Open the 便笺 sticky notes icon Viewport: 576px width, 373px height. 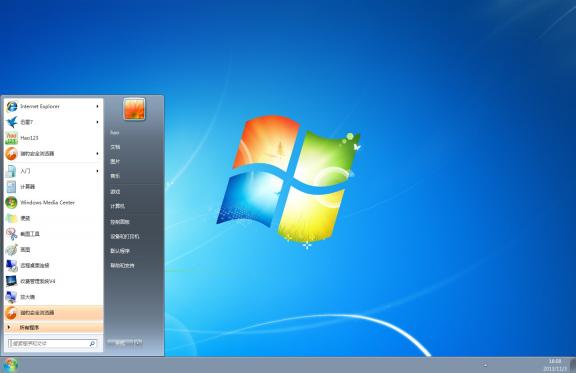click(11, 218)
